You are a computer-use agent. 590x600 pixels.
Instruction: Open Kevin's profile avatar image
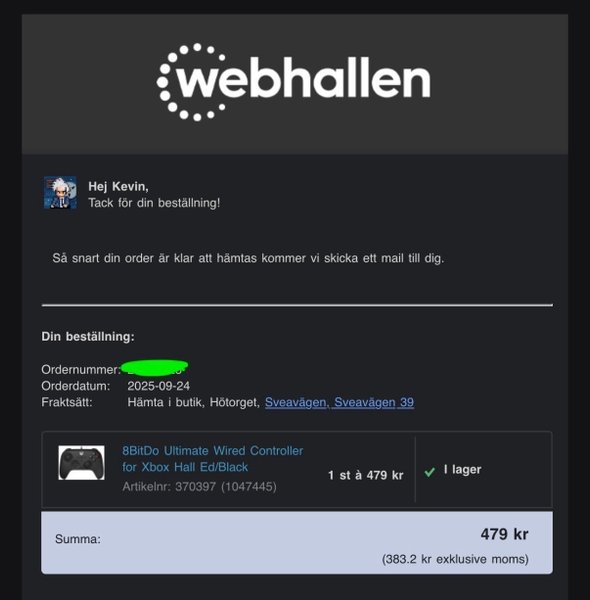point(60,193)
